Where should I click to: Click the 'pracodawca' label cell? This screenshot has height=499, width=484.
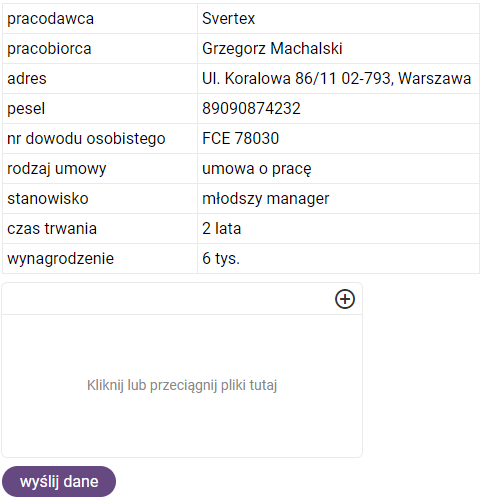100,19
